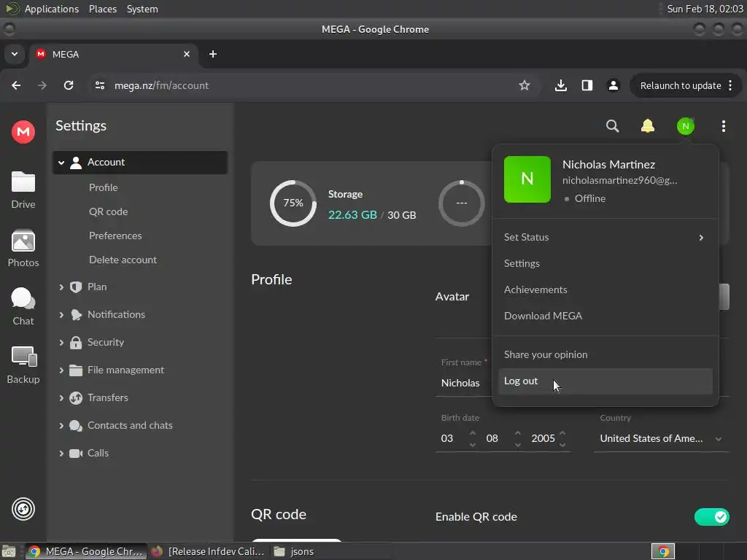Click Log out
747x560 pixels.
coord(605,381)
